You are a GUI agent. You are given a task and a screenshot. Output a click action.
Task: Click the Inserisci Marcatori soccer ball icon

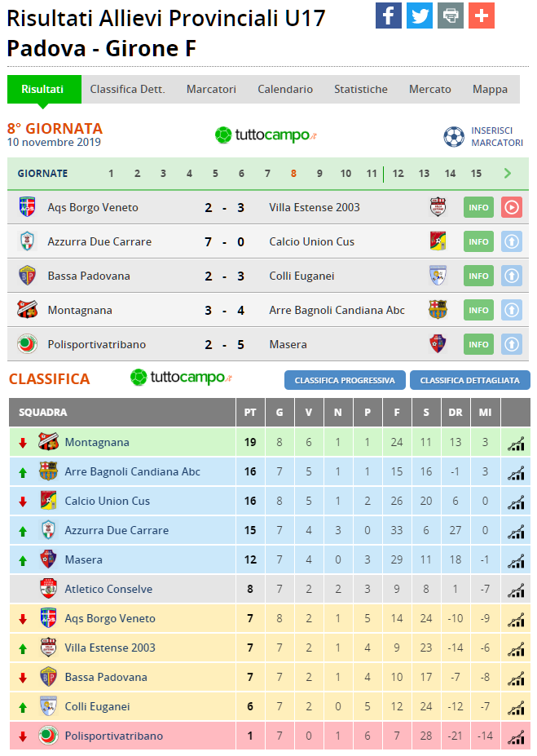[x=454, y=137]
